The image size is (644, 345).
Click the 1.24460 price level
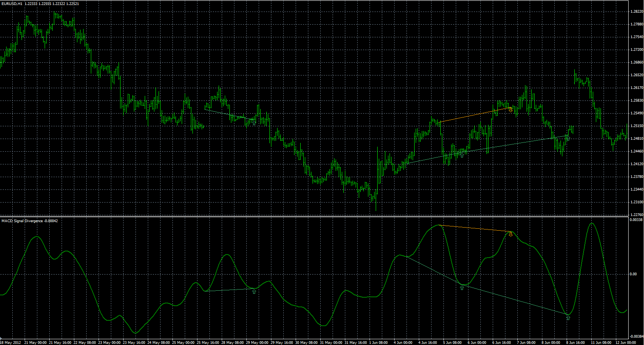[x=637, y=151]
